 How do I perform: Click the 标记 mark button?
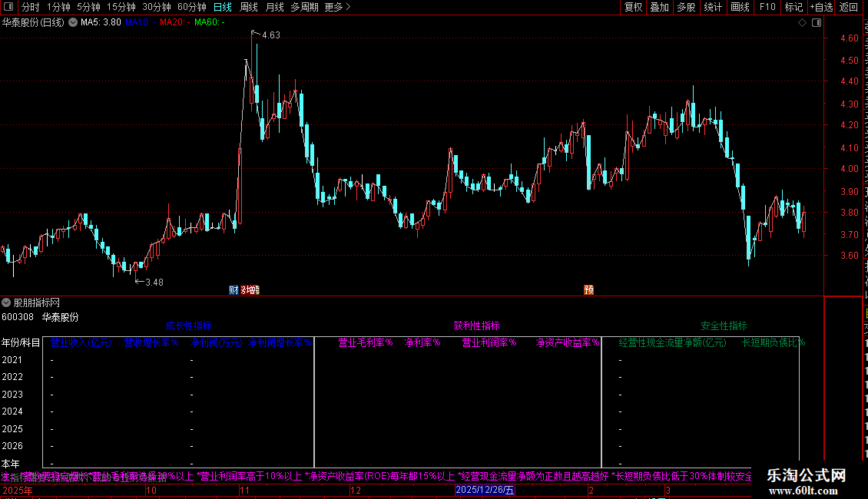coord(793,7)
